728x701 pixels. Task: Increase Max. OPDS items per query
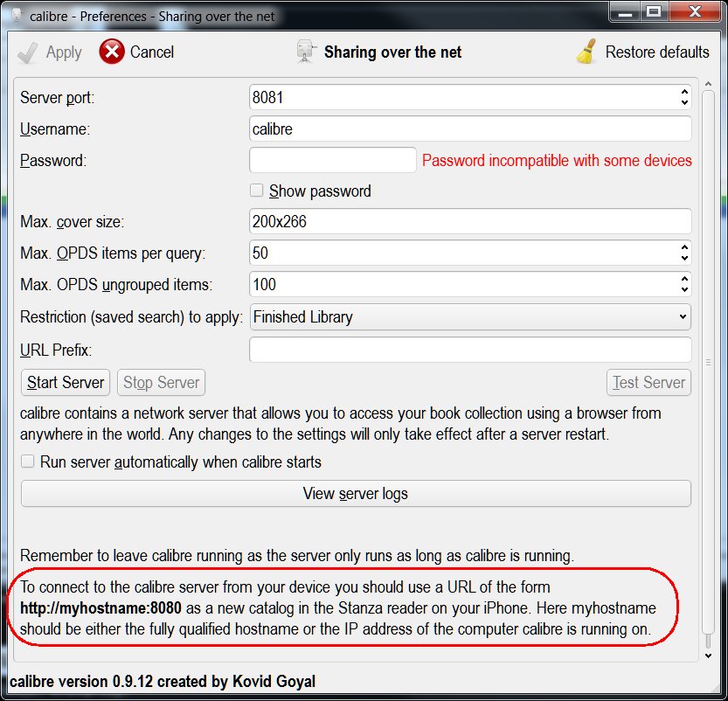pyautogui.click(x=684, y=247)
